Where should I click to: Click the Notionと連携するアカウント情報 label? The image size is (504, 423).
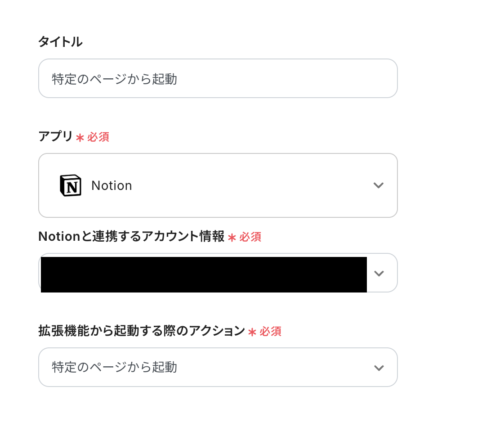click(131, 237)
